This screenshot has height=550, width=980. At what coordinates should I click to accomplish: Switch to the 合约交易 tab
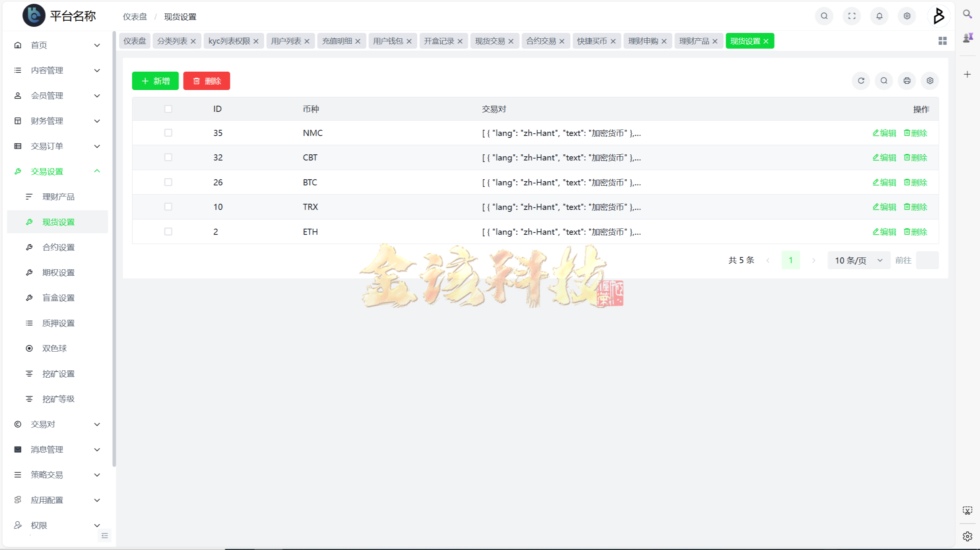tap(541, 41)
